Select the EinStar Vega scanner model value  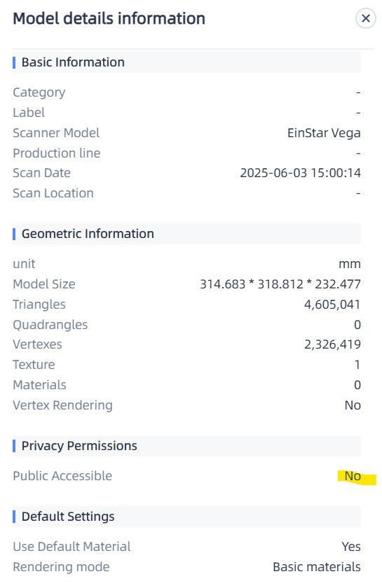[x=324, y=133]
